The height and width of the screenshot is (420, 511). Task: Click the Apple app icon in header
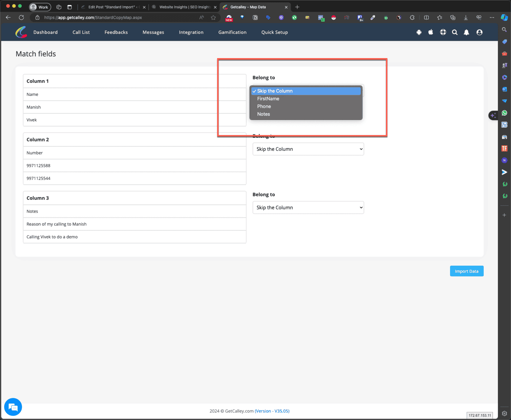click(431, 32)
